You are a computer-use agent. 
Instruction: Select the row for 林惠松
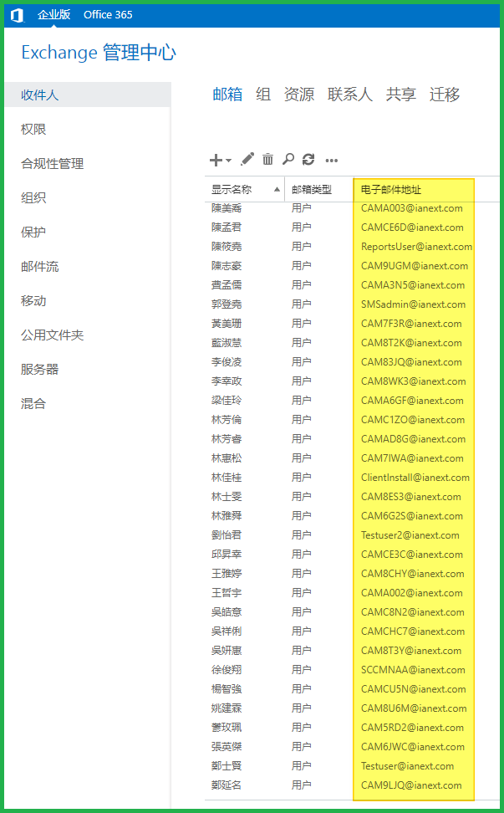(352, 458)
